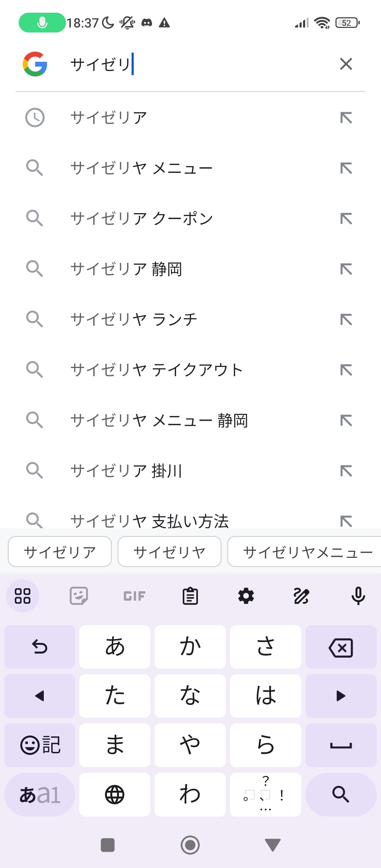Open GIF keyboard panel
The image size is (381, 868).
(134, 596)
